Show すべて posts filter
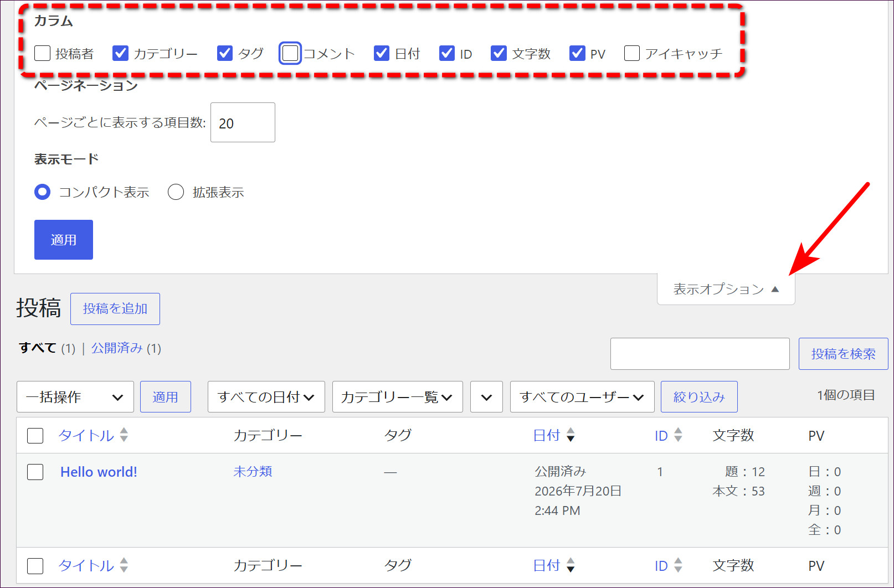This screenshot has width=894, height=588. tap(38, 348)
